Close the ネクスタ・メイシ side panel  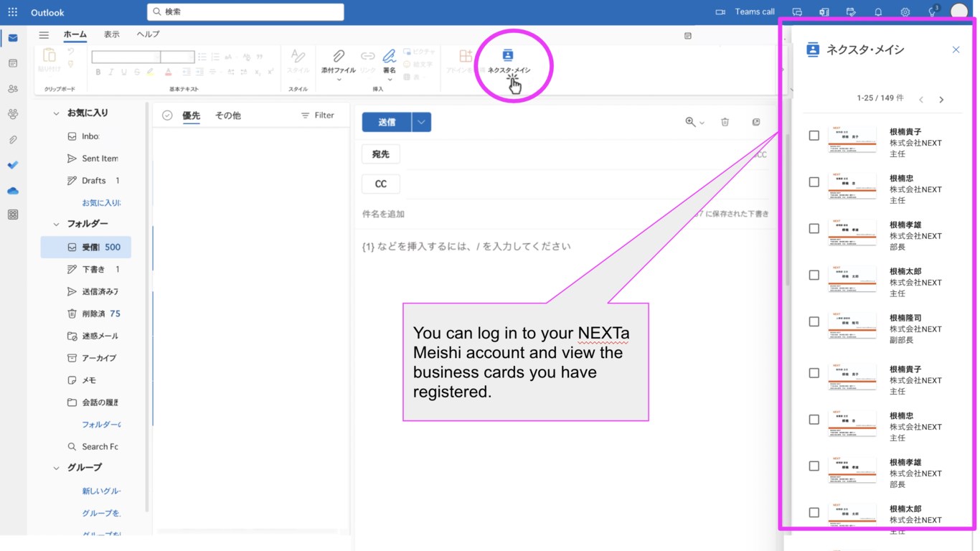tap(956, 50)
